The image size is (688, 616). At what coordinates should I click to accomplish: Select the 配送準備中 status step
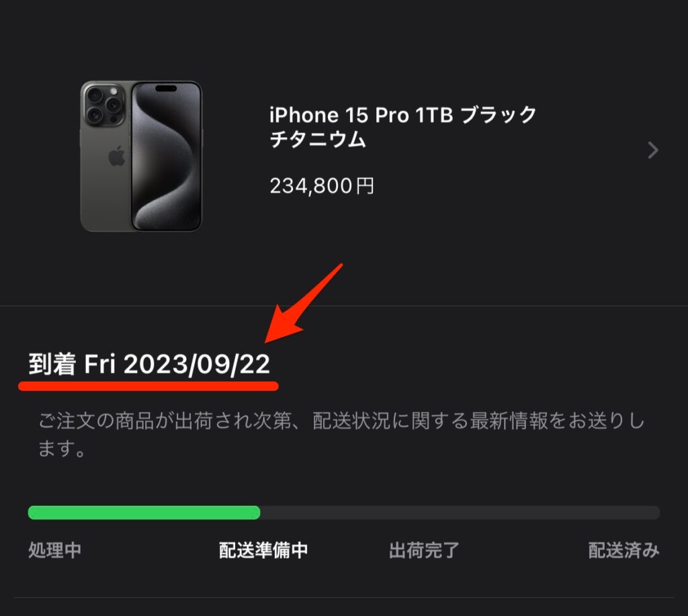[263, 549]
